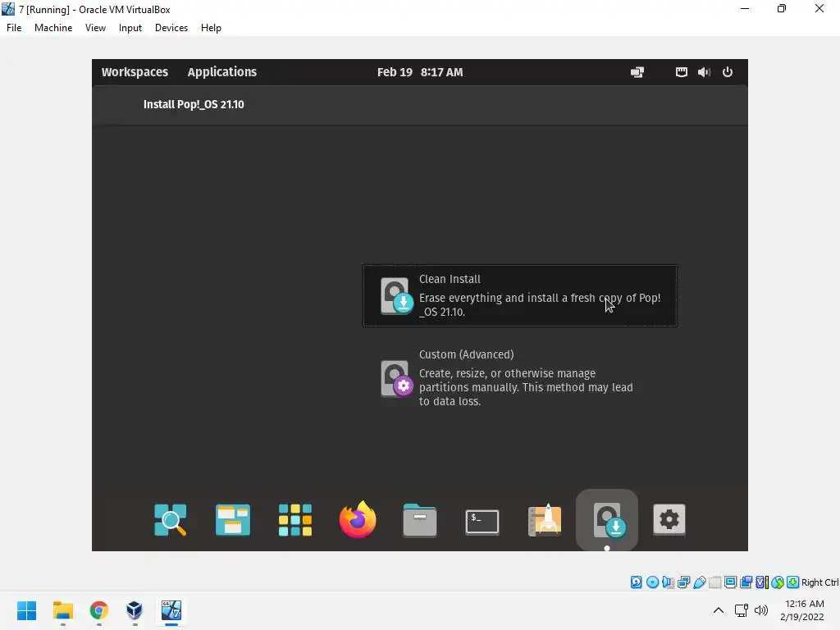Open File Explorer from Windows taskbar
This screenshot has height=630, width=840.
(x=62, y=610)
